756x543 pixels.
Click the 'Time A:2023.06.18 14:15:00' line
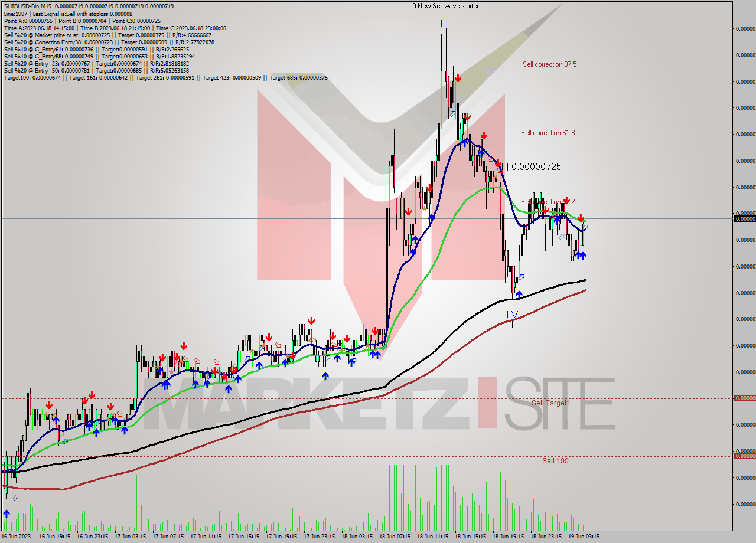[115, 28]
